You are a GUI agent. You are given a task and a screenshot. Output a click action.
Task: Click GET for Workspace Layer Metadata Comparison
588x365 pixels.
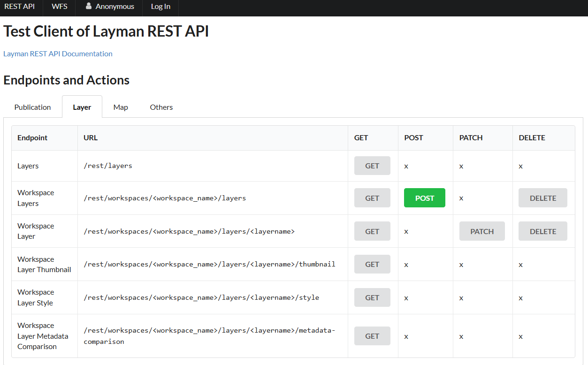pos(372,335)
